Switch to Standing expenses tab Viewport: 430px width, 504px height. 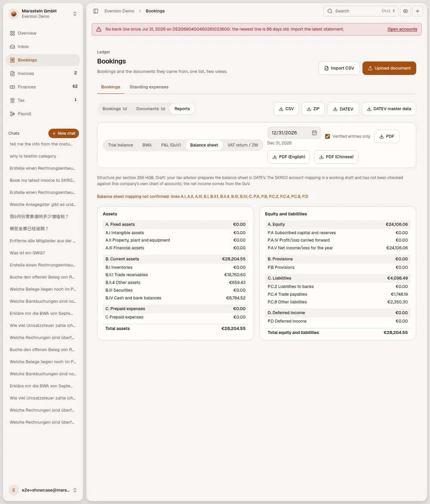click(149, 87)
